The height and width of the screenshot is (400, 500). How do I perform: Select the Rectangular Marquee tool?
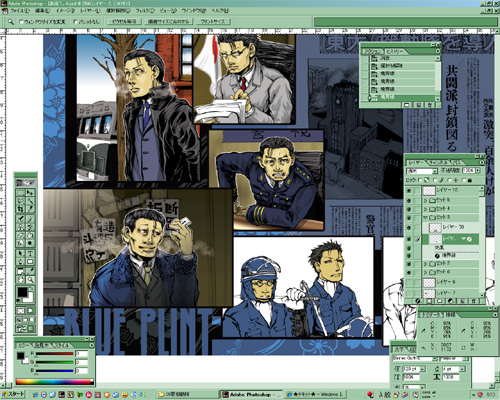coord(21,193)
